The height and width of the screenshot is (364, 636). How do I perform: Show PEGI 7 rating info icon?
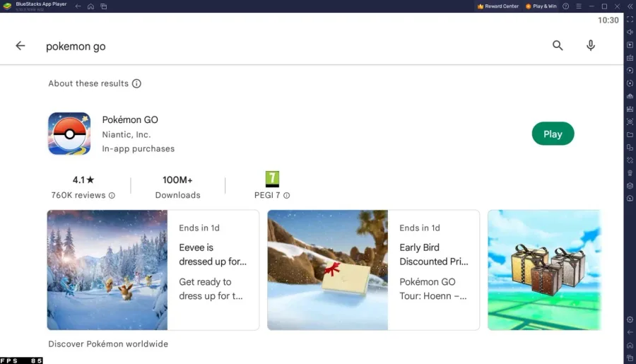pos(287,196)
